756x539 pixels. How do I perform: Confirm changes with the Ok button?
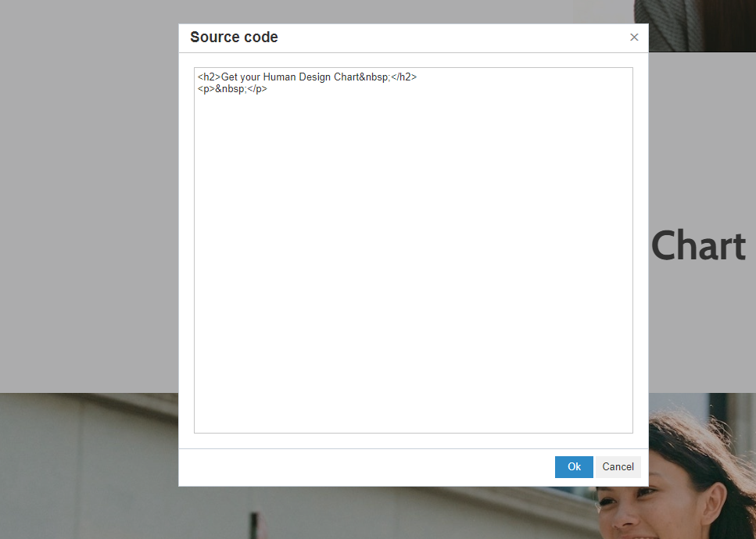point(574,467)
